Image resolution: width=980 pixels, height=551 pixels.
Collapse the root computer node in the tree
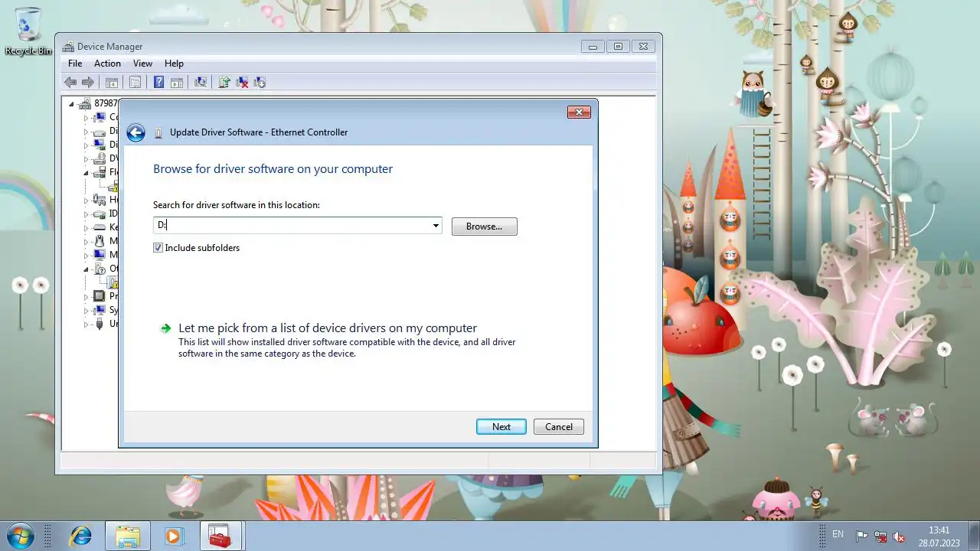(x=72, y=103)
